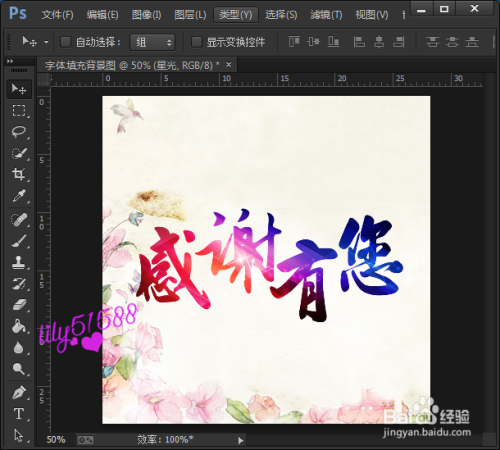Open the 图像(I) menu
Screen dimensions: 500x450
pyautogui.click(x=146, y=15)
